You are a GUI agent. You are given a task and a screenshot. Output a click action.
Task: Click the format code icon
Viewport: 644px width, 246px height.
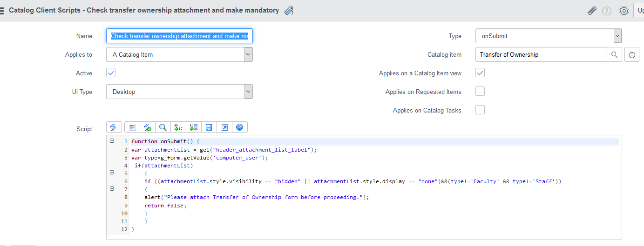click(x=132, y=127)
